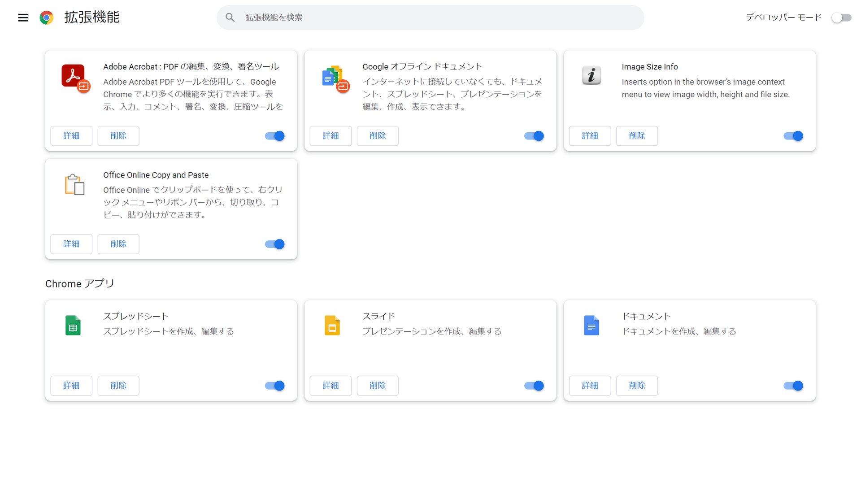The width and height of the screenshot is (861, 504).
Task: Click the blue Documents app icon
Action: coord(591,326)
